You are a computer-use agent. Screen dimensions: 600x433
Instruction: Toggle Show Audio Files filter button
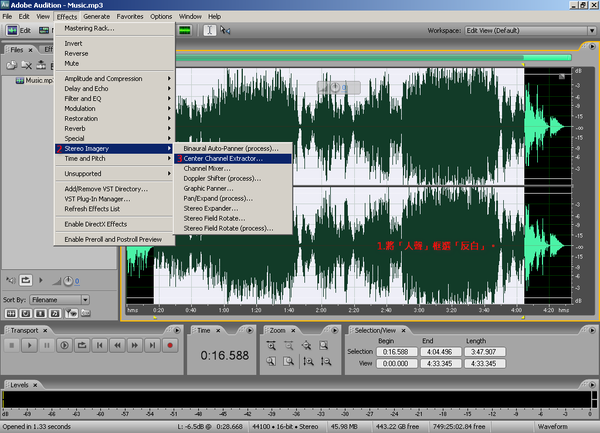[11, 314]
